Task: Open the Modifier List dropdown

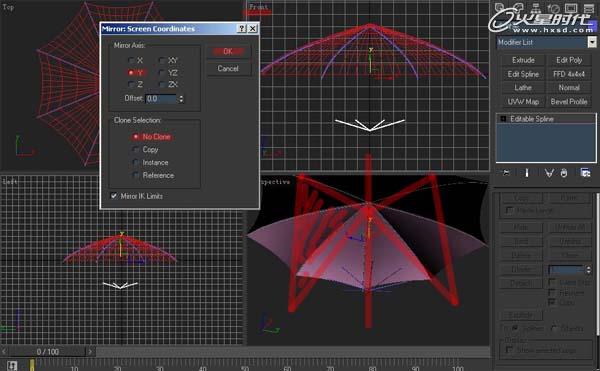Action: point(592,42)
